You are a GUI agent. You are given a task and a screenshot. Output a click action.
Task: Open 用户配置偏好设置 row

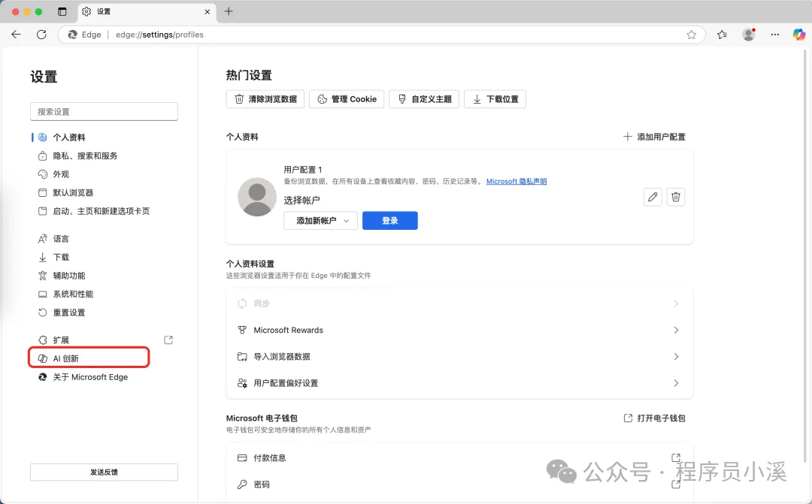pos(459,383)
